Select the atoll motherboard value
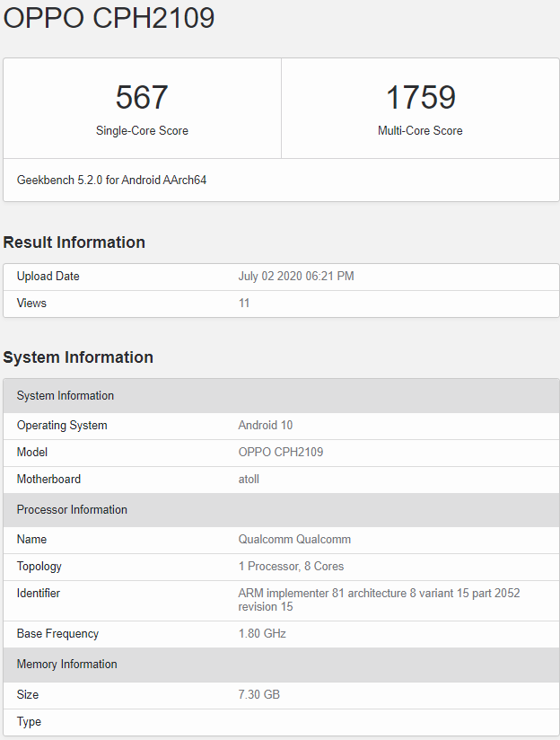Screen dimensions: 560x740 pyautogui.click(x=249, y=479)
